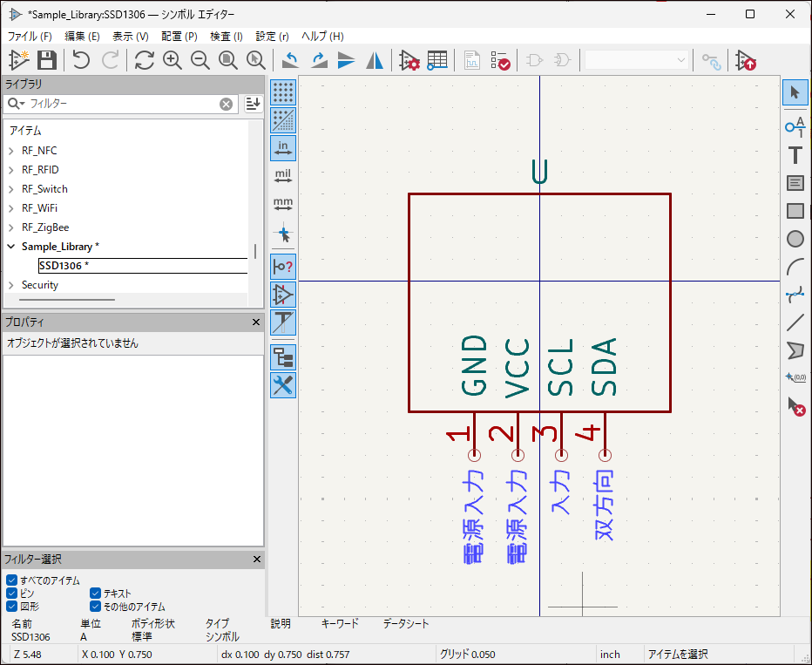Collapse the Sample_Library tree node
812x665 pixels.
pyautogui.click(x=11, y=247)
